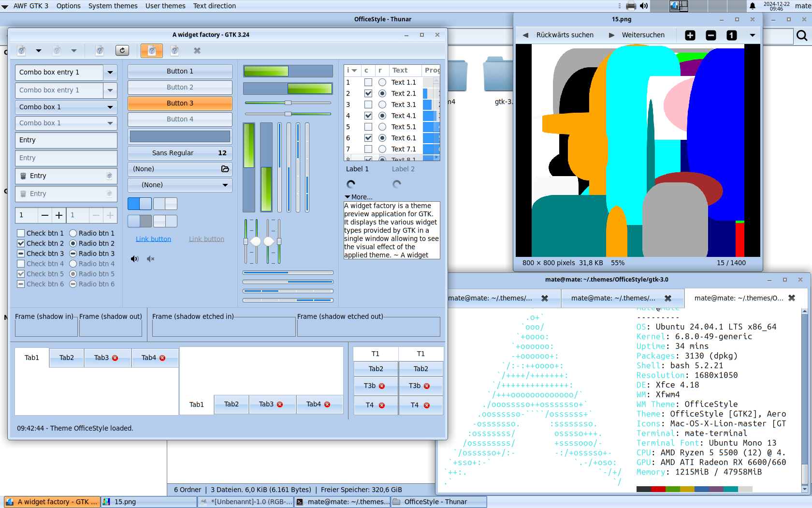812x508 pixels.
Task: Mute audio using the crossed speaker icon
Action: click(150, 259)
